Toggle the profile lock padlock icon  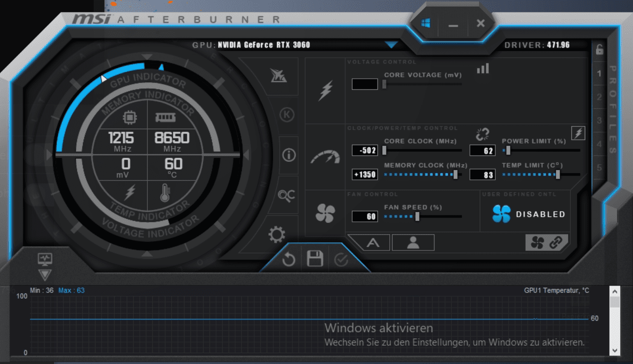[600, 49]
